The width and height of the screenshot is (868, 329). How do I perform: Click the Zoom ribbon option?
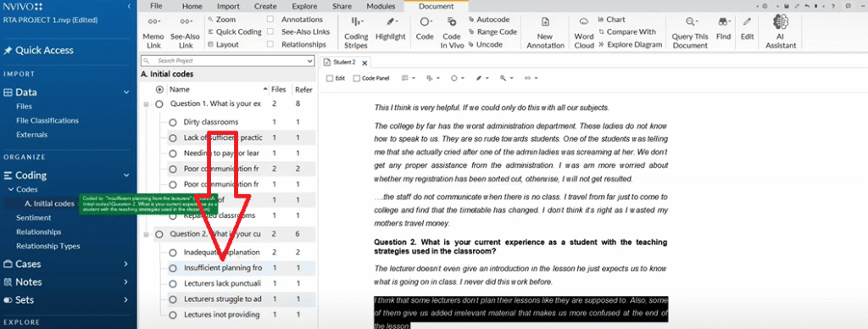click(222, 20)
